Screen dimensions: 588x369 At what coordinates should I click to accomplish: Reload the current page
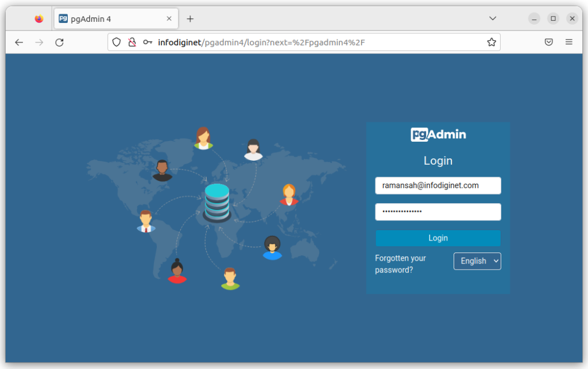(x=59, y=42)
